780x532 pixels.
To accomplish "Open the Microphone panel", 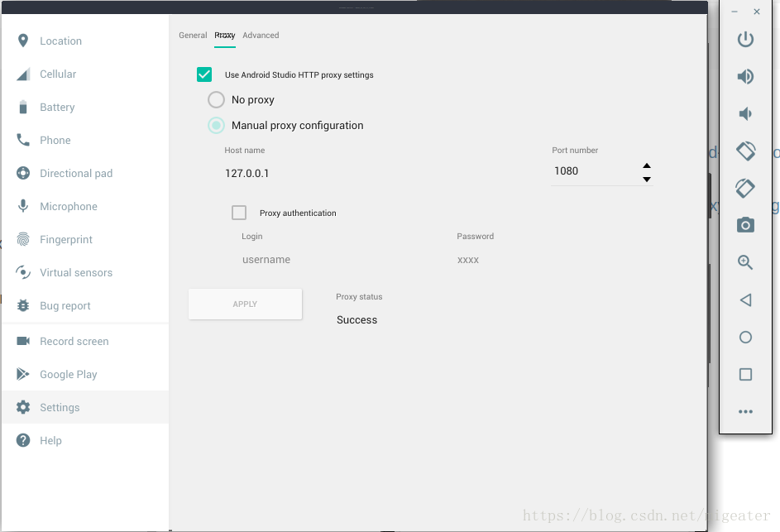I will 85,207.
